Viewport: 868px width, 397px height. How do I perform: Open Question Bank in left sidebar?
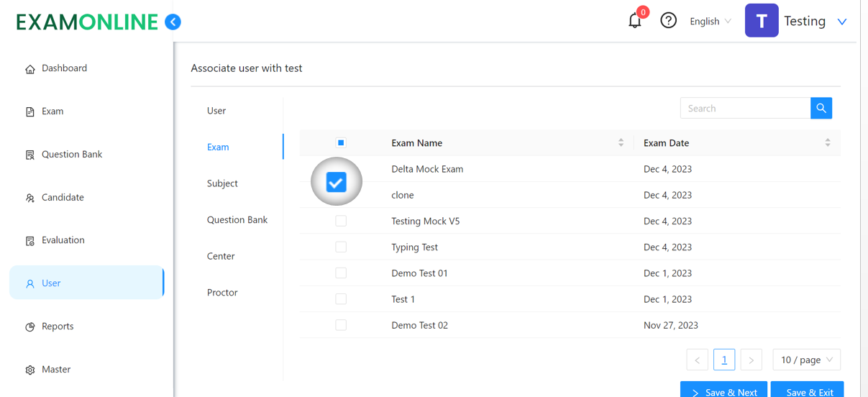71,155
